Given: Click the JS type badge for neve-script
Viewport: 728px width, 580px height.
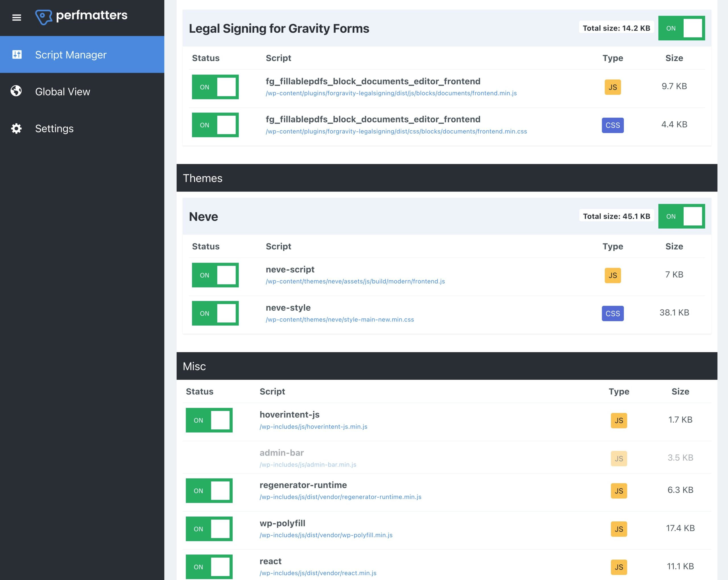Looking at the screenshot, I should pyautogui.click(x=613, y=275).
